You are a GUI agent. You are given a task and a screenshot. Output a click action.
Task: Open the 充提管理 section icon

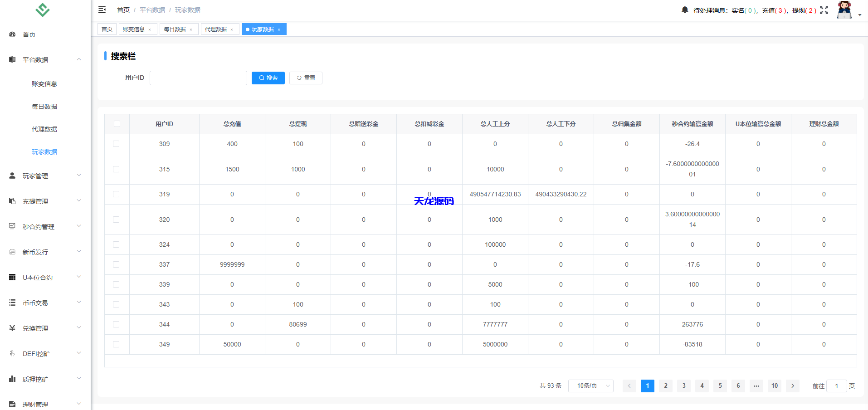(x=12, y=201)
